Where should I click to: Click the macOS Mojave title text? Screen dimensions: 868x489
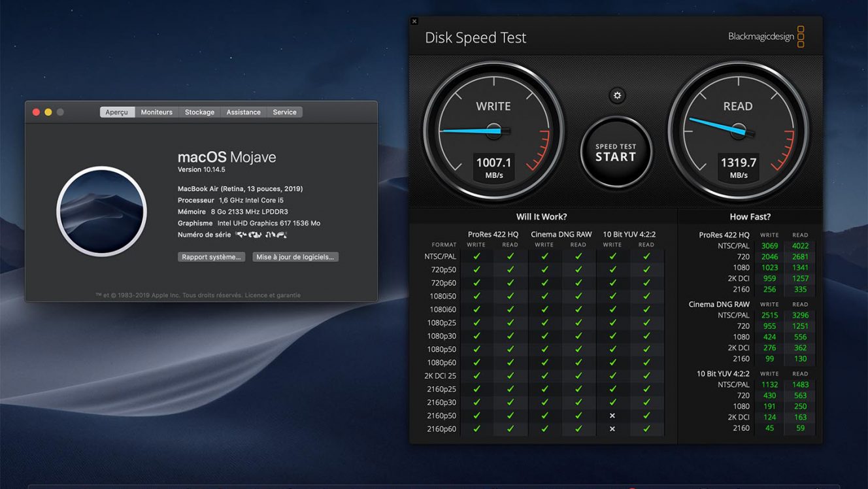point(227,158)
